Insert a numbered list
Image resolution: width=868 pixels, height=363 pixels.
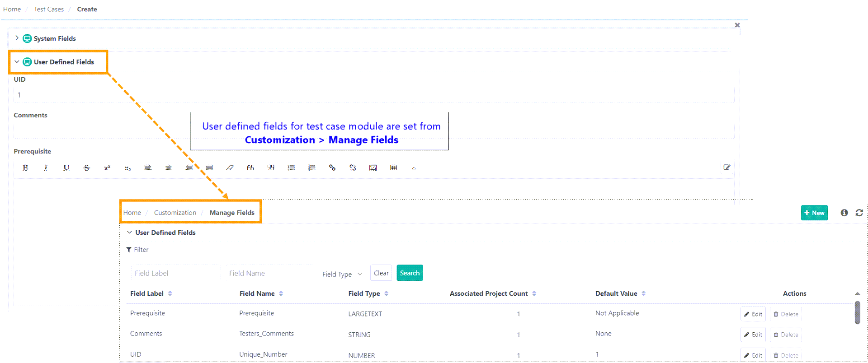[x=312, y=168]
